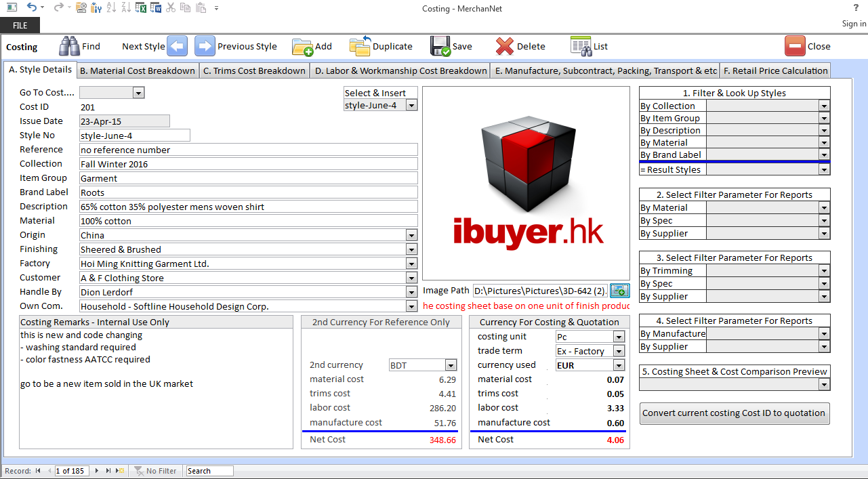The width and height of the screenshot is (868, 479).
Task: Open the linked table manager database icon
Action: click(x=81, y=7)
